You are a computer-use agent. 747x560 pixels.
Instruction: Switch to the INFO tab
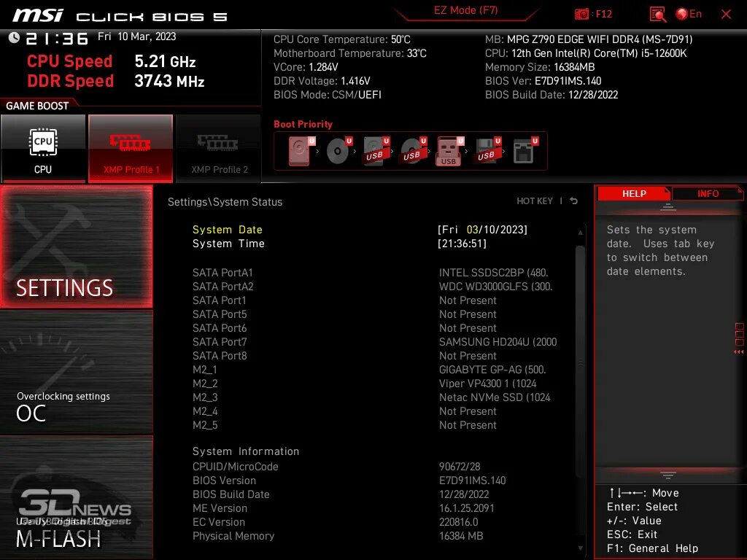tap(707, 193)
